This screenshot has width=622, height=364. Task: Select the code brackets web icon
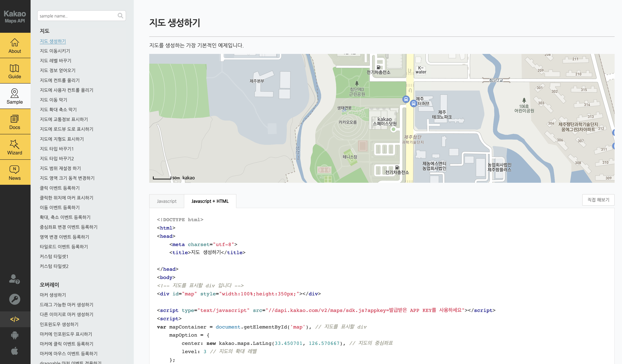[15, 319]
